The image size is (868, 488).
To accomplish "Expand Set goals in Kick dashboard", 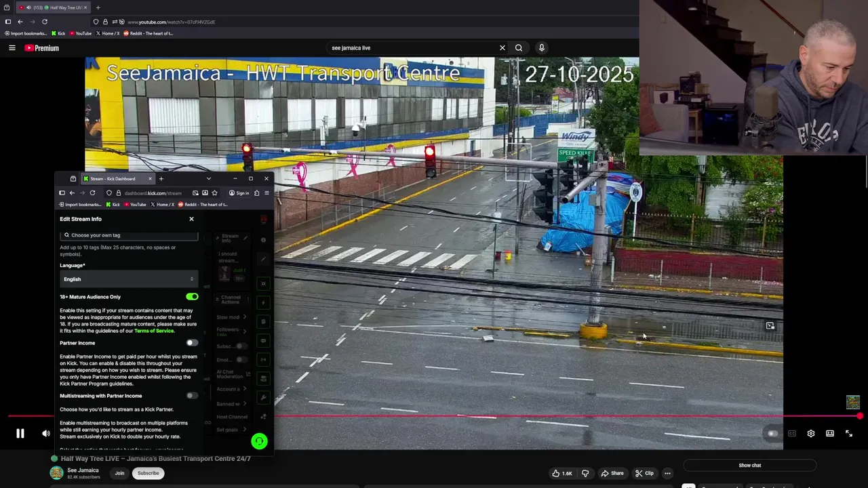I will click(x=231, y=430).
